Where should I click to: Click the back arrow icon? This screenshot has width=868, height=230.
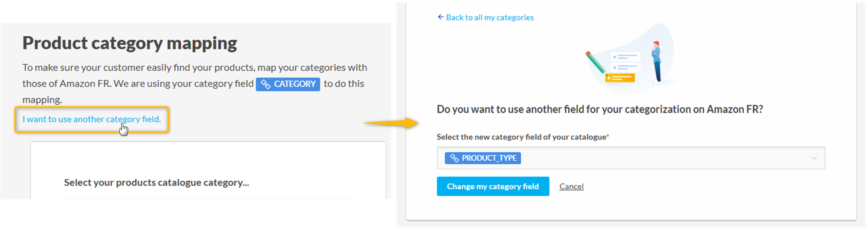[440, 17]
